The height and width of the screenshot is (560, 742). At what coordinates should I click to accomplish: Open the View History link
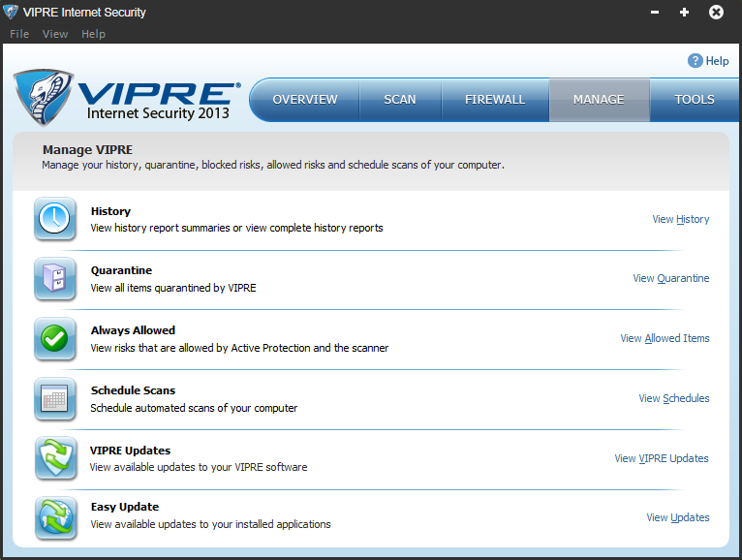click(x=680, y=219)
